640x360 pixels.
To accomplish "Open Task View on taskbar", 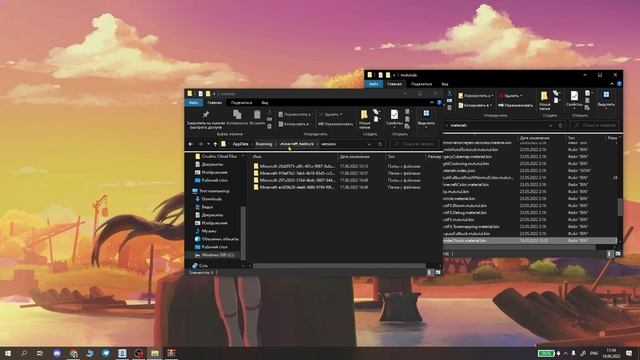I will click(40, 353).
